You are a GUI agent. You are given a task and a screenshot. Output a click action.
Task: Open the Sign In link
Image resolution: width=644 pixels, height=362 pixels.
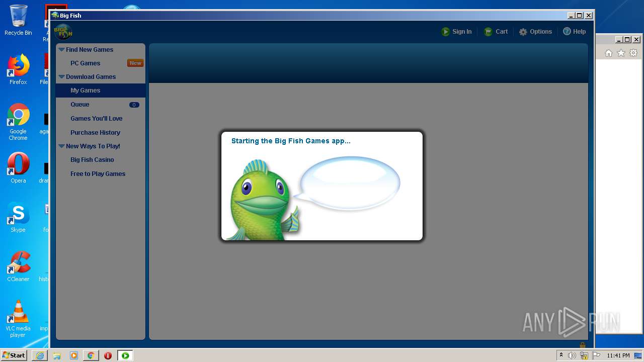point(462,32)
